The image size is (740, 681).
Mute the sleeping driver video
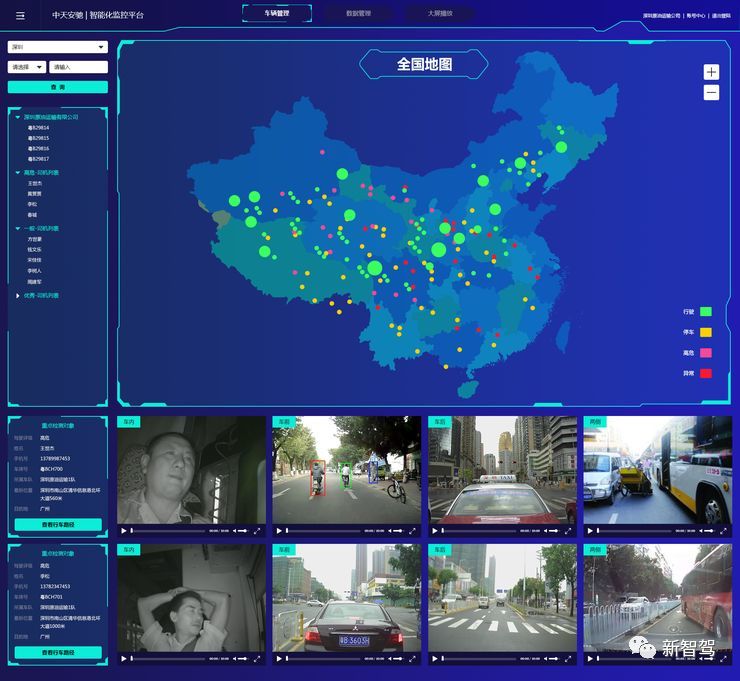(235, 659)
